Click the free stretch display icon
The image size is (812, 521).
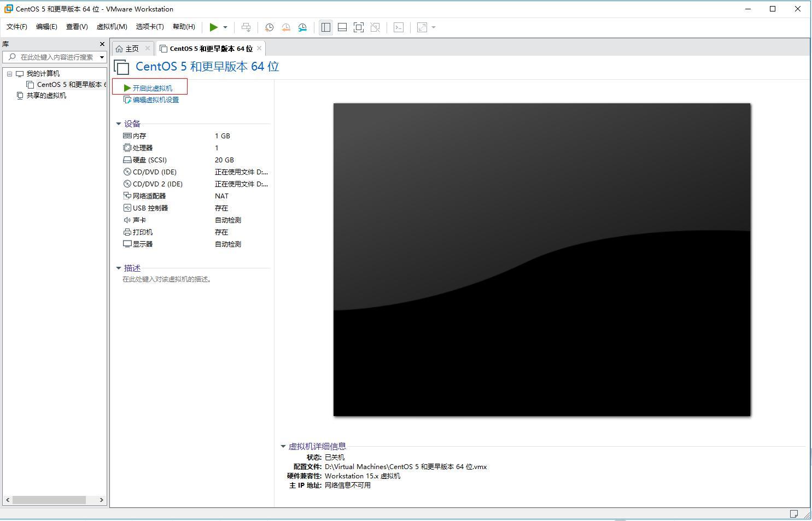[x=421, y=27]
